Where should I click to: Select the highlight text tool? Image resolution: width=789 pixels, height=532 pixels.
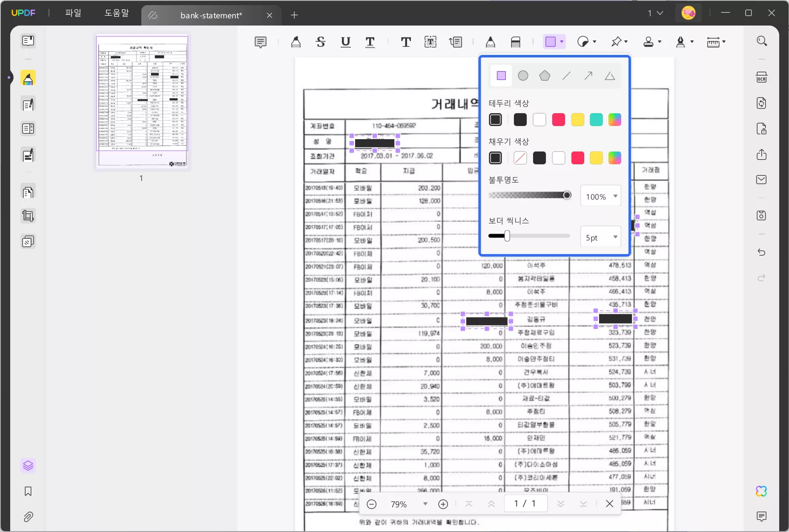click(296, 42)
